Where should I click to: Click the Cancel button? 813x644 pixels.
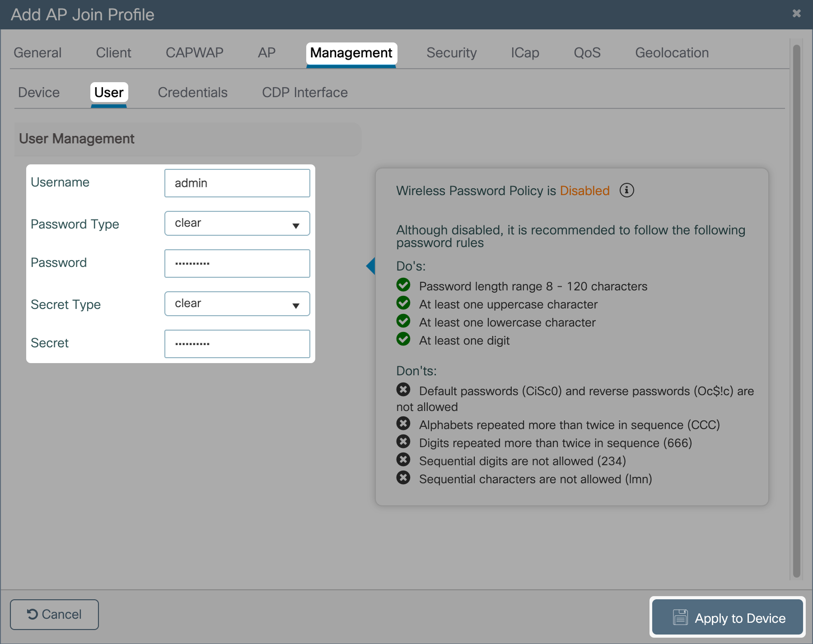[54, 614]
